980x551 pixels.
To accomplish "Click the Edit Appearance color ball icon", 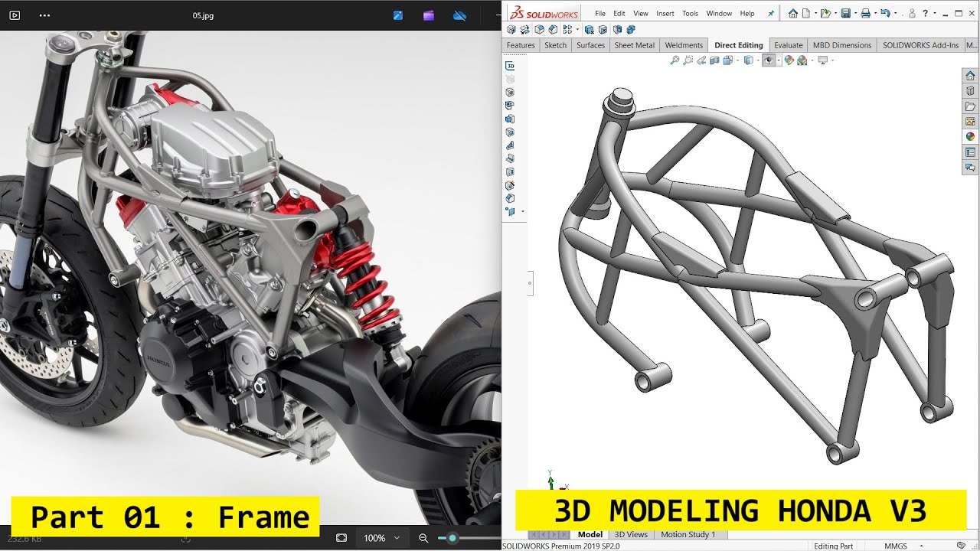I will (789, 60).
